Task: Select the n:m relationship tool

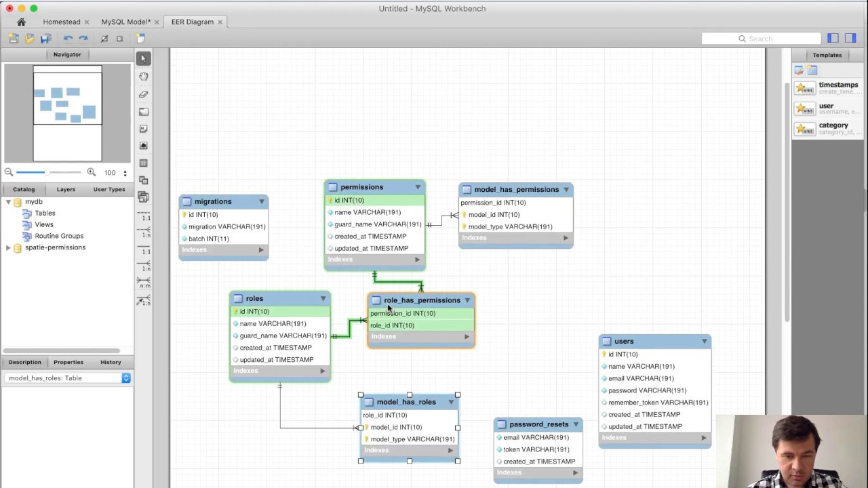Action: pyautogui.click(x=144, y=281)
